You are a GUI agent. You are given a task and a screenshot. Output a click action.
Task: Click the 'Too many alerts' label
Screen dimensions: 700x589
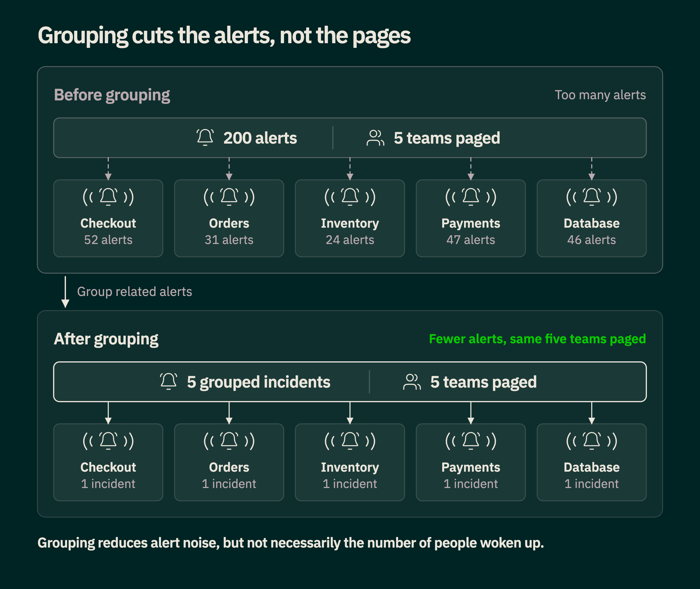tap(600, 95)
